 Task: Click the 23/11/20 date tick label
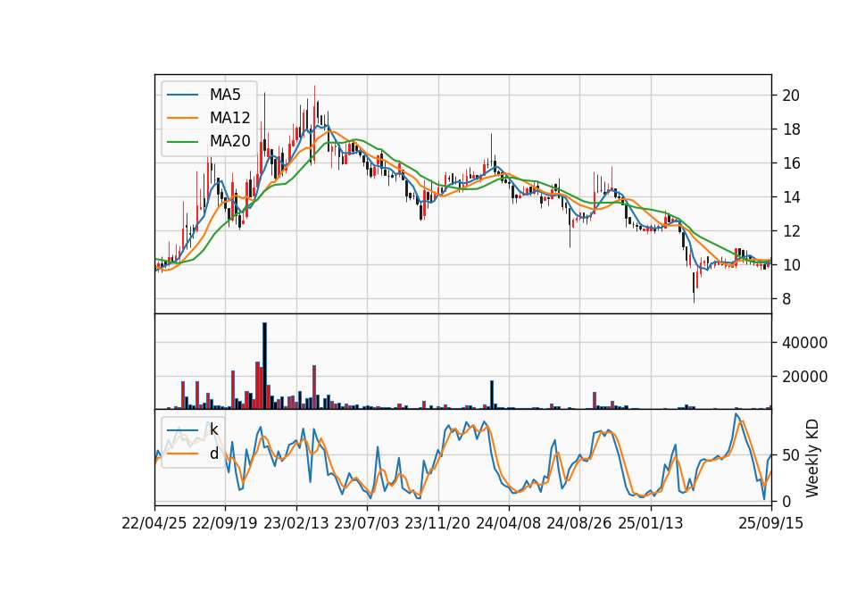(x=437, y=524)
